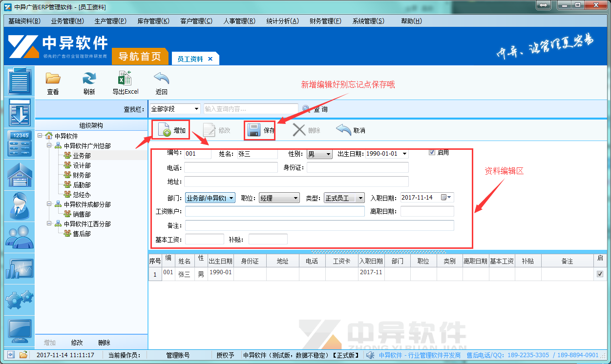Open the 生产管理(P) menu
The image size is (611, 364).
(x=110, y=21)
